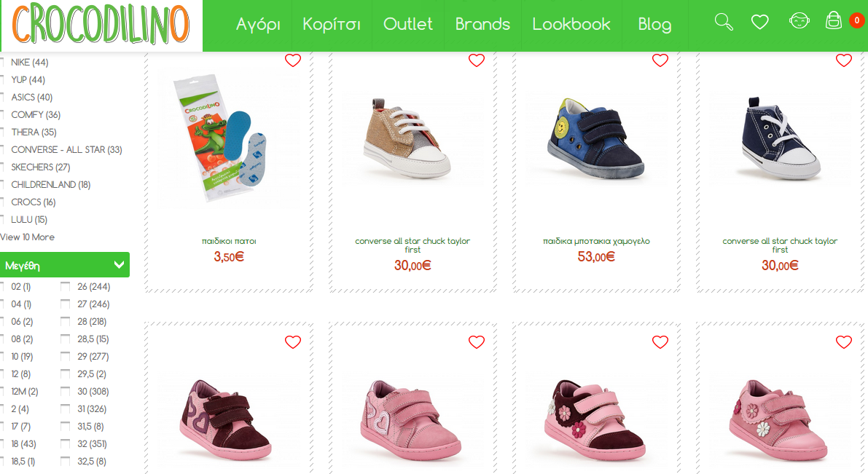Screen dimensions: 868x474
Task: Click the Crocodilino logo
Action: pos(101,24)
